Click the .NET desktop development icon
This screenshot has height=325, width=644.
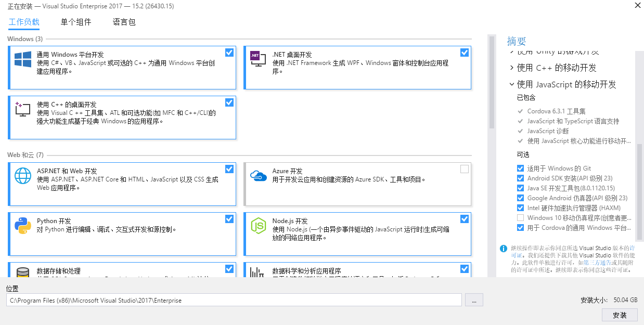pyautogui.click(x=259, y=59)
